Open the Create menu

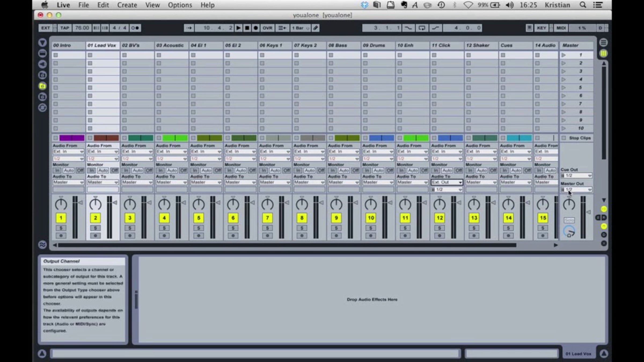(x=127, y=5)
